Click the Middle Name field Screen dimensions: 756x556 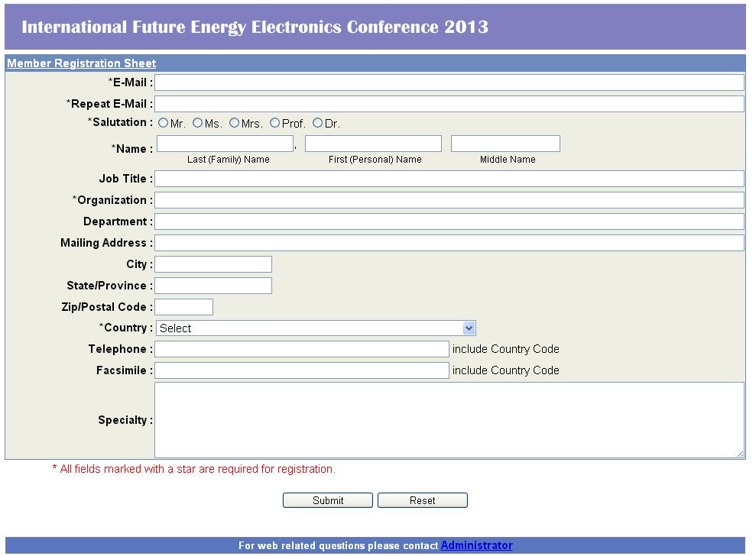pyautogui.click(x=505, y=144)
